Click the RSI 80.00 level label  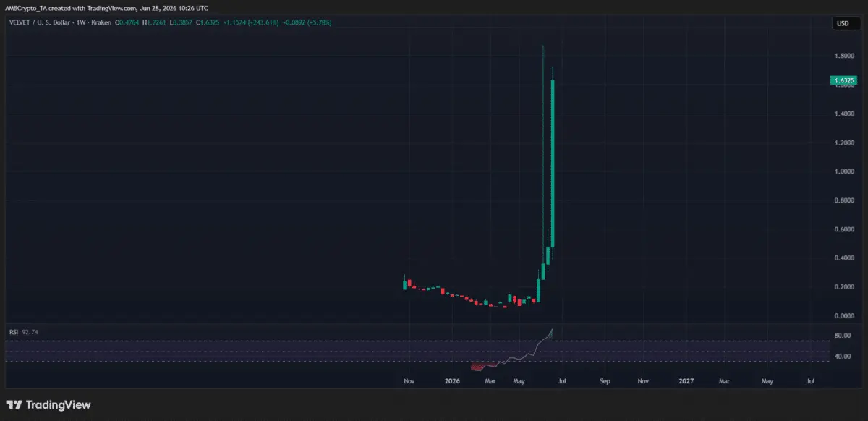pyautogui.click(x=843, y=336)
